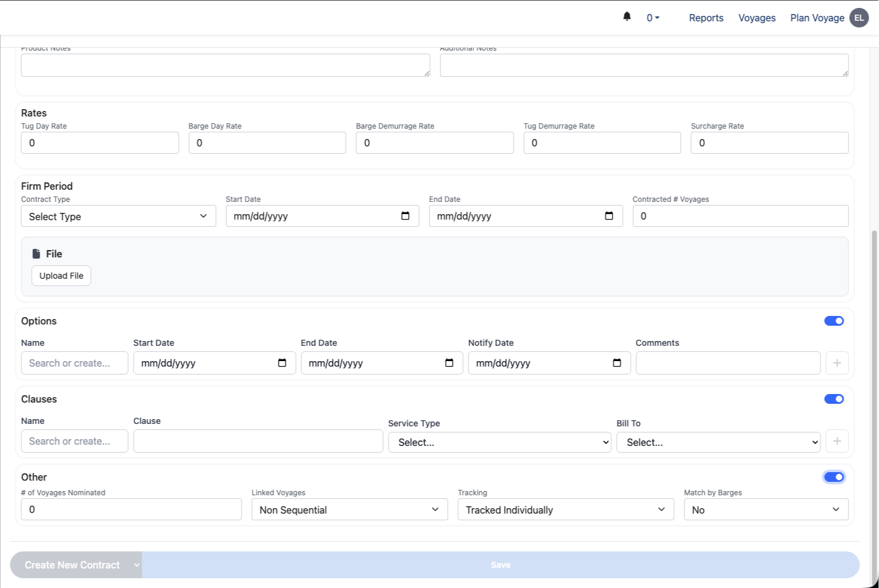The width and height of the screenshot is (879, 588).
Task: Click the plus icon to add option
Action: [x=837, y=363]
